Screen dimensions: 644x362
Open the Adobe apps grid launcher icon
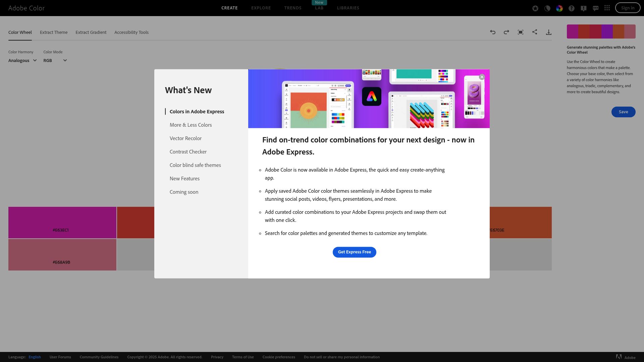tap(607, 8)
